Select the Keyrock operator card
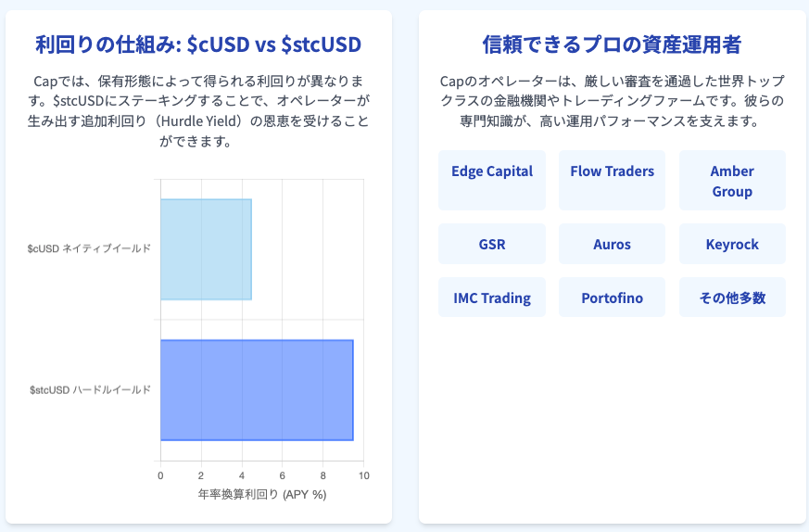Screen dimensions: 809x532 (732, 244)
